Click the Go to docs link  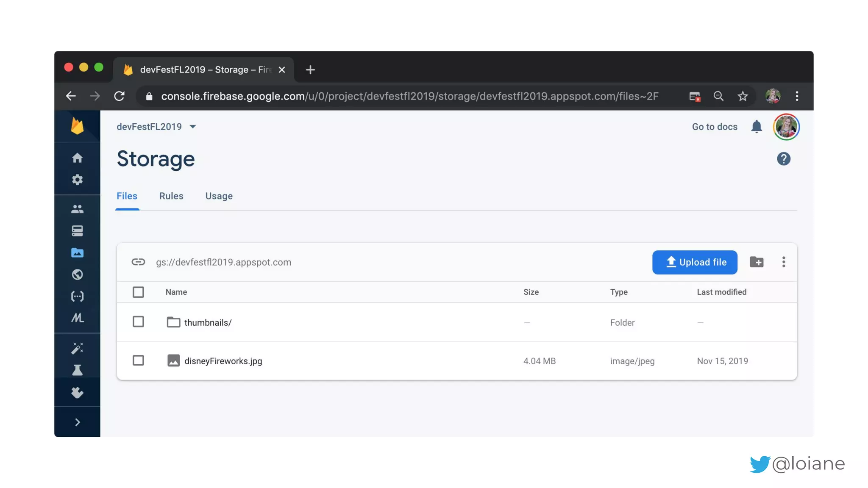(715, 127)
